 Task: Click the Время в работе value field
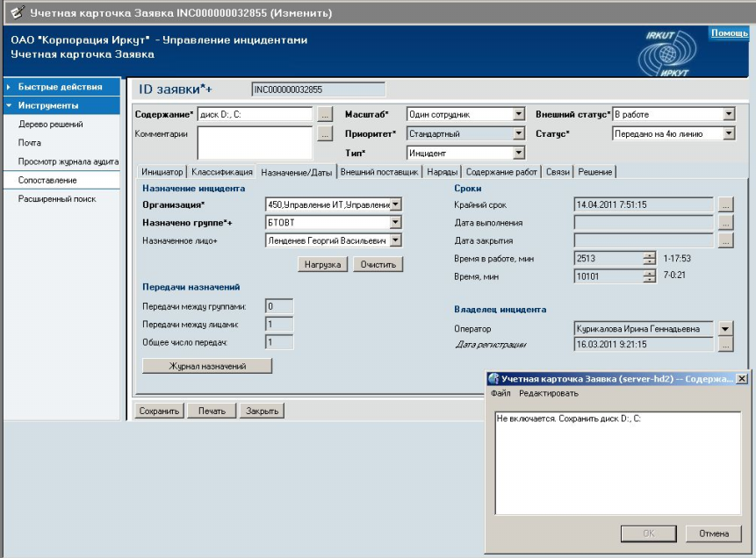tap(608, 259)
